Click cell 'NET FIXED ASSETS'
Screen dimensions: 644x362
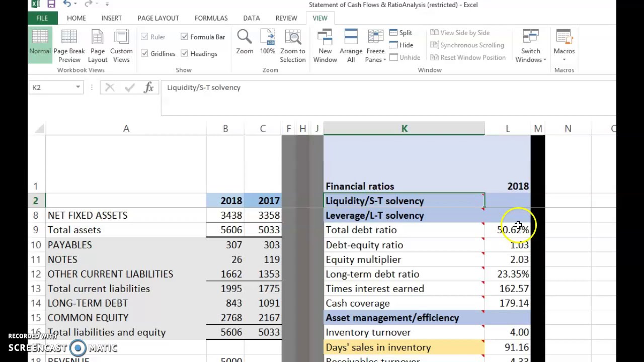point(126,215)
